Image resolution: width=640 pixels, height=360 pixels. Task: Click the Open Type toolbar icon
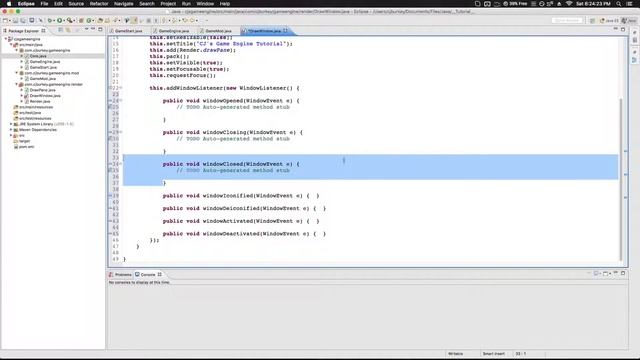pos(100,20)
